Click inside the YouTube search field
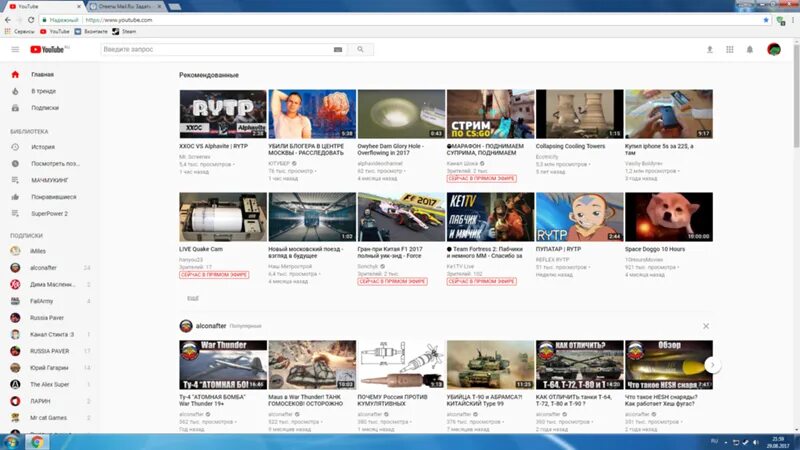The width and height of the screenshot is (800, 450). [x=217, y=49]
